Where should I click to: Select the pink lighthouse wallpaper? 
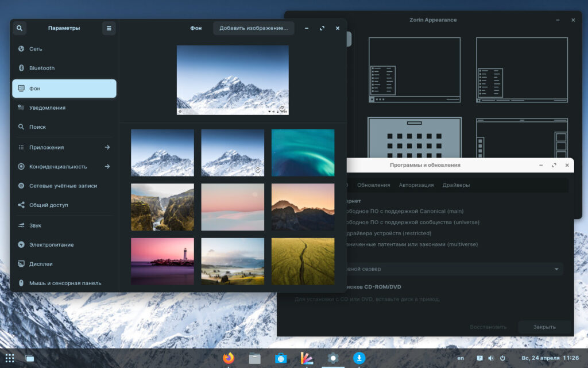click(162, 261)
